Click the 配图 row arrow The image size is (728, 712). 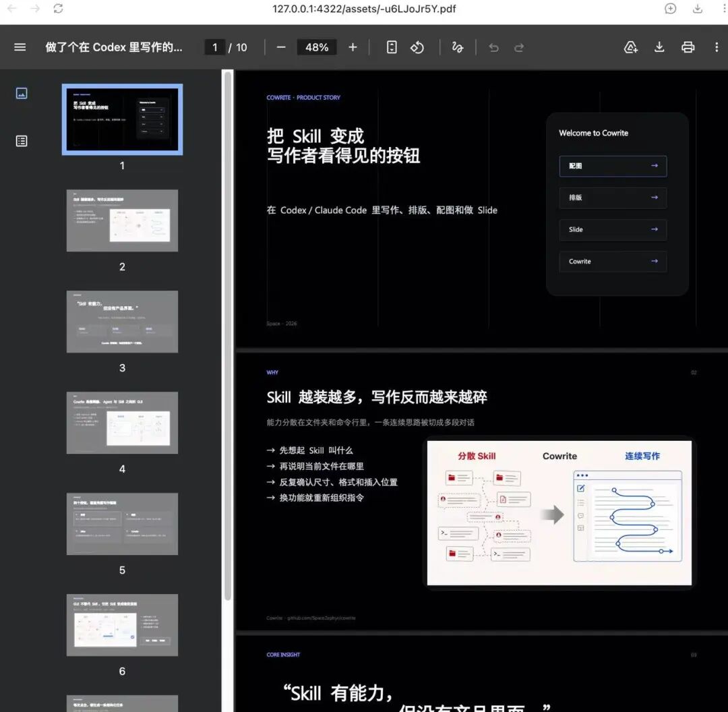[654, 165]
